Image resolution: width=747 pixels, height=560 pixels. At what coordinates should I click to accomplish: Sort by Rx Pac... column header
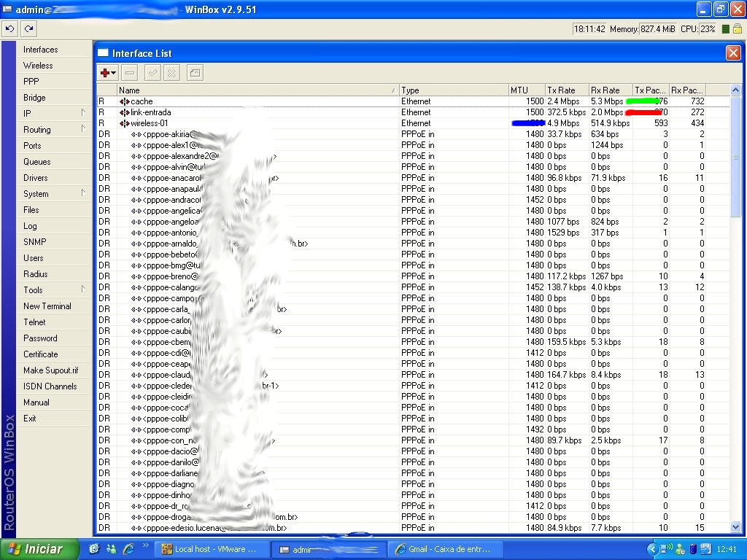[687, 90]
